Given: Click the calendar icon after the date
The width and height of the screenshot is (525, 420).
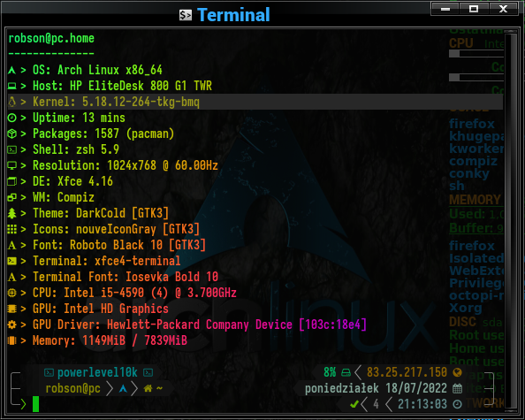Looking at the screenshot, I should 457,388.
